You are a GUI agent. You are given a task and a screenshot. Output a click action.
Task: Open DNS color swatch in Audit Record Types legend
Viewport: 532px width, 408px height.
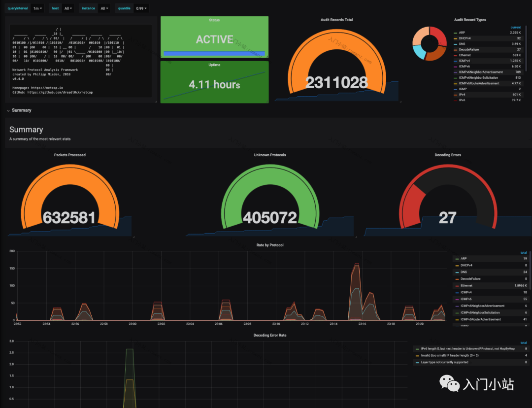pyautogui.click(x=455, y=44)
